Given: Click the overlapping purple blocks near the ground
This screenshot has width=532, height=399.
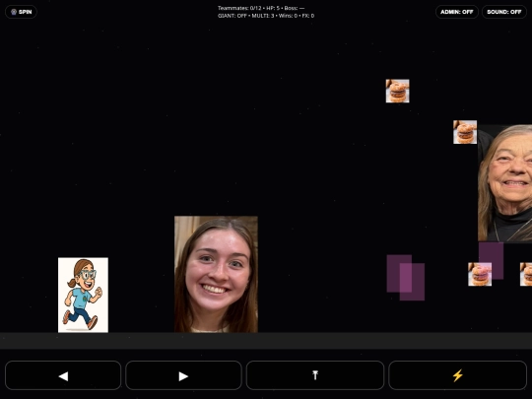Looking at the screenshot, I should [x=406, y=278].
